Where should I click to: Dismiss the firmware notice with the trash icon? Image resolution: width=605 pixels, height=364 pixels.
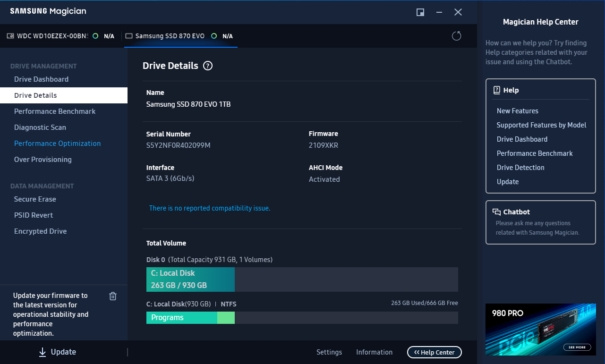point(113,296)
